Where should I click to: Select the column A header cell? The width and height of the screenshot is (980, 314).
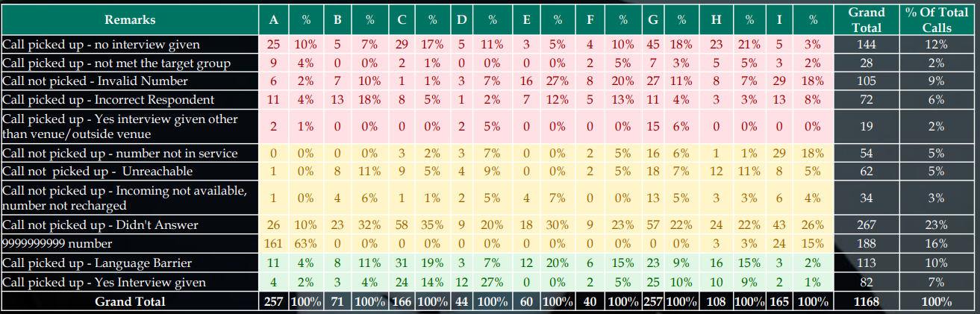pyautogui.click(x=273, y=19)
